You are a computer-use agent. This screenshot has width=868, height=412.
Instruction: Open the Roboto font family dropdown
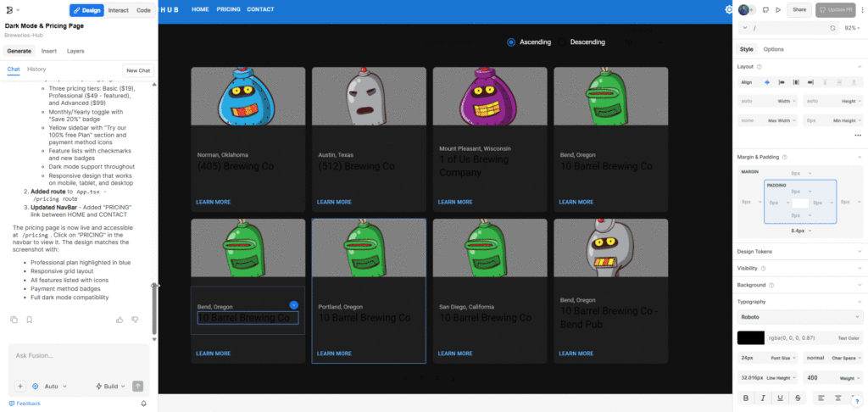(799, 317)
